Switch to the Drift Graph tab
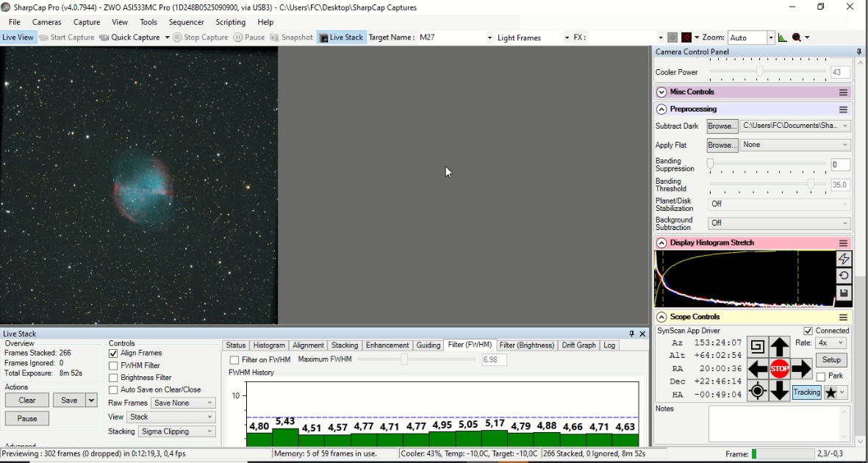868x463 pixels. pyautogui.click(x=578, y=345)
